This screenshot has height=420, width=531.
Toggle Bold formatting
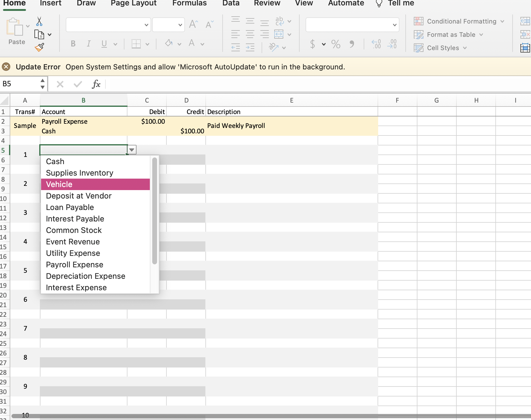coord(73,44)
